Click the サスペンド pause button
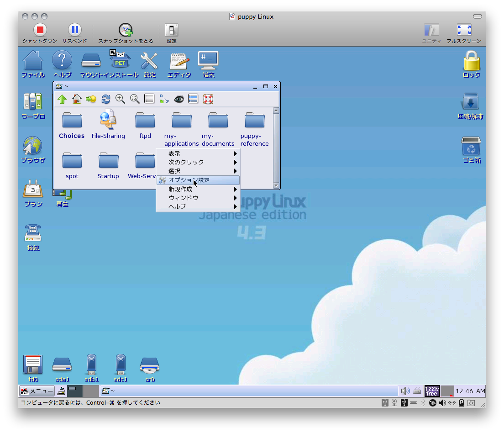 tap(74, 30)
